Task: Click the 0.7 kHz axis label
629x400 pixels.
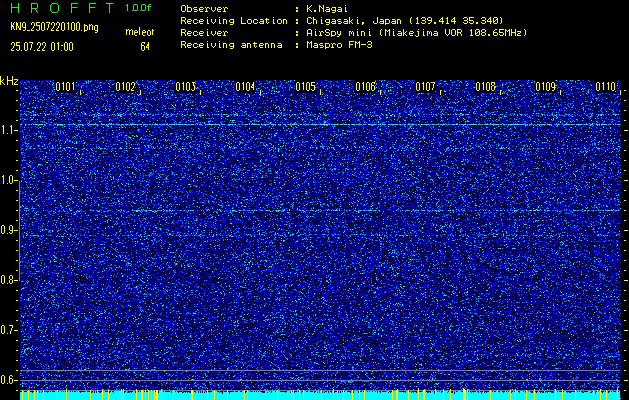Action: click(x=7, y=330)
